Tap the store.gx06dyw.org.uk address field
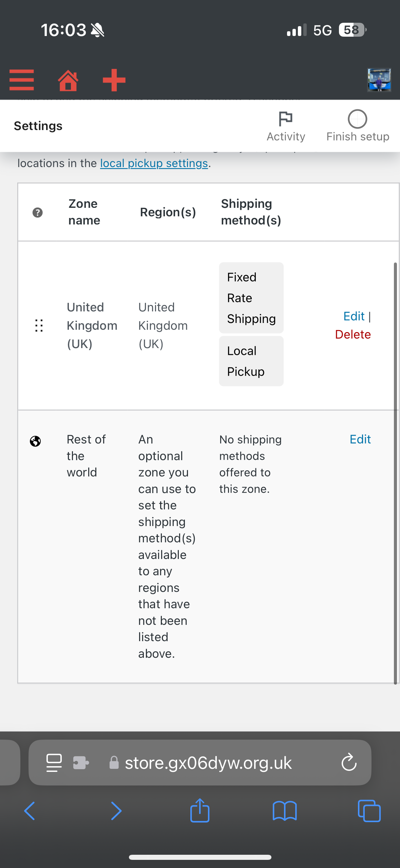This screenshot has height=868, width=400. [x=200, y=763]
